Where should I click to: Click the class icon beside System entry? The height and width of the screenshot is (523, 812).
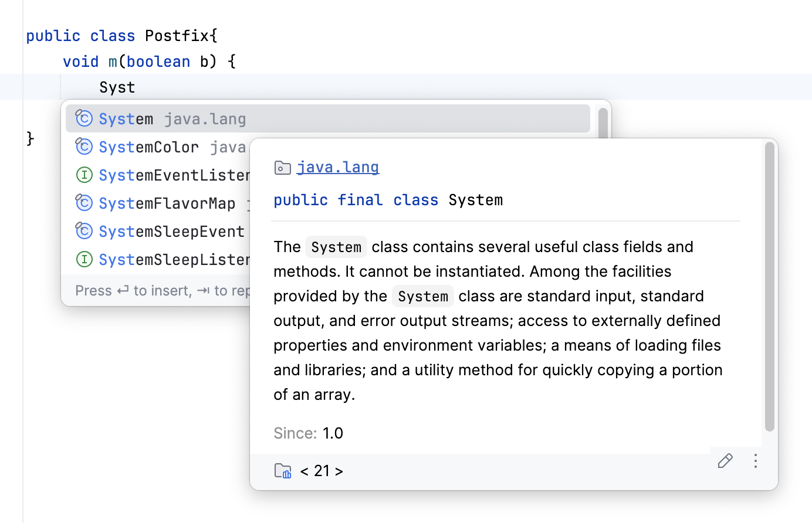[x=84, y=118]
